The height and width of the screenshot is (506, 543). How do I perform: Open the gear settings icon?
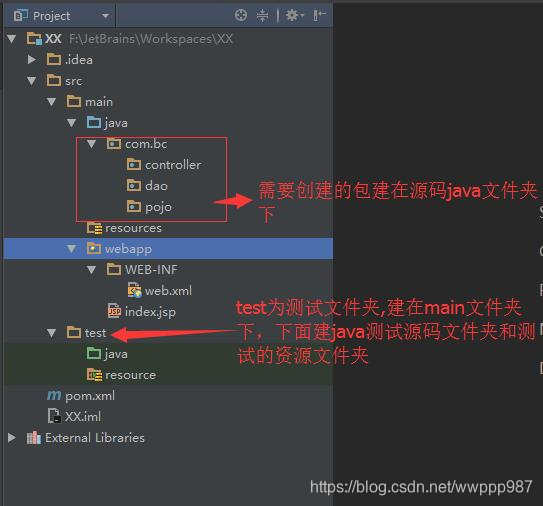point(295,16)
